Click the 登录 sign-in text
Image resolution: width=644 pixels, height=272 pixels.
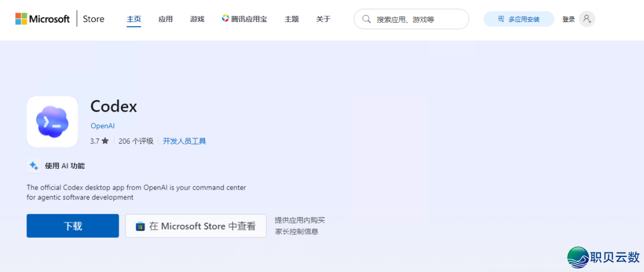tap(568, 19)
